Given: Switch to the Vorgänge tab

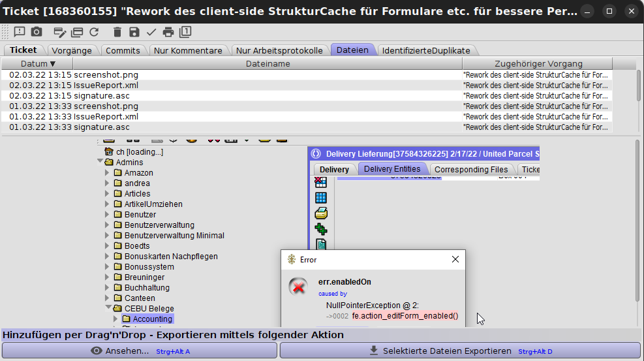Looking at the screenshot, I should pyautogui.click(x=71, y=50).
